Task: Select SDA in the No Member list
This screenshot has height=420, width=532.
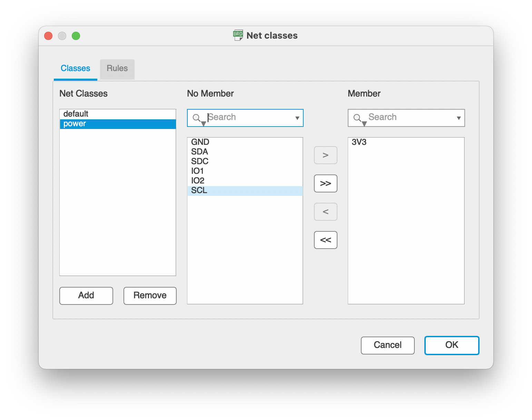Action: pos(245,152)
